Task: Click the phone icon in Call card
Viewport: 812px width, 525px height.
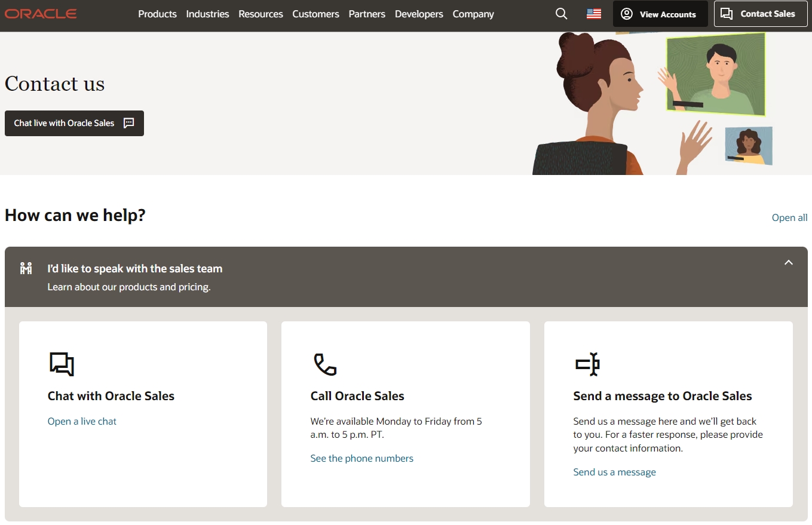Action: click(324, 364)
